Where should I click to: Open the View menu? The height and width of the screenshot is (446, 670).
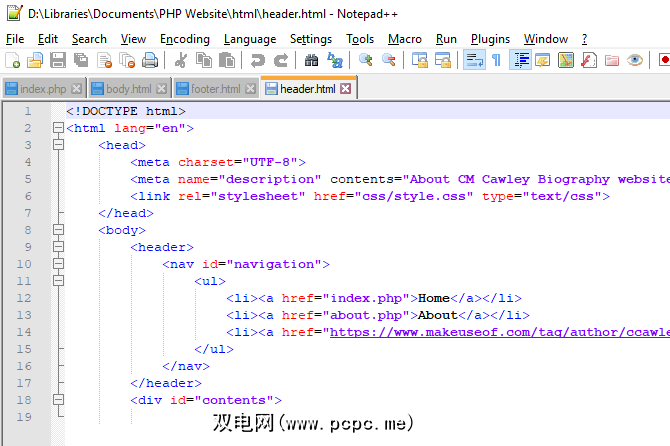coord(133,39)
